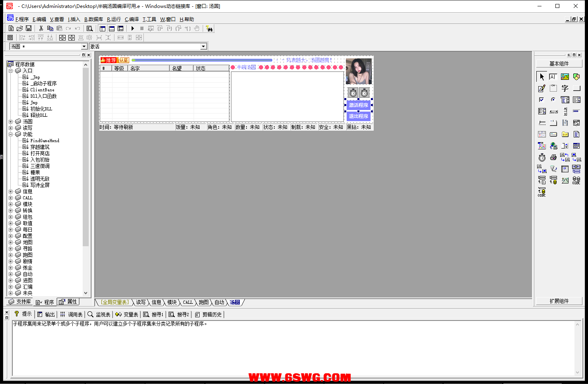The height and width of the screenshot is (384, 588).
Task: Collapse the 入口 tree node
Action: pyautogui.click(x=11, y=71)
